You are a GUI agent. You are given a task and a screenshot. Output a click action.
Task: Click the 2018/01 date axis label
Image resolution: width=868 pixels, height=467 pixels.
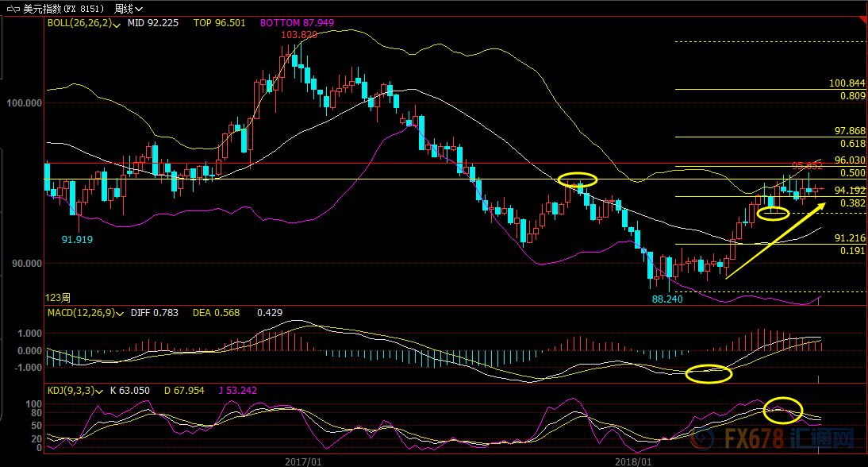click(x=636, y=460)
